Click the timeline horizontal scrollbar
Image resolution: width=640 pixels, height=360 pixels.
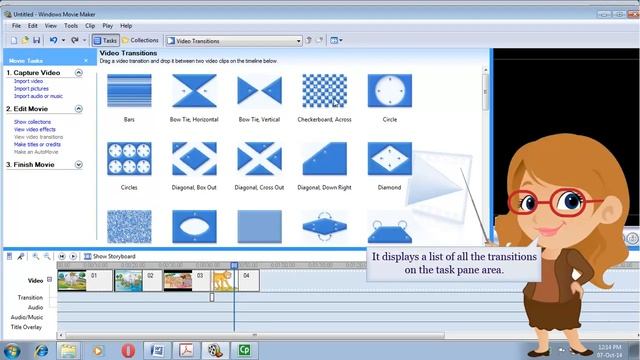[x=255, y=336]
